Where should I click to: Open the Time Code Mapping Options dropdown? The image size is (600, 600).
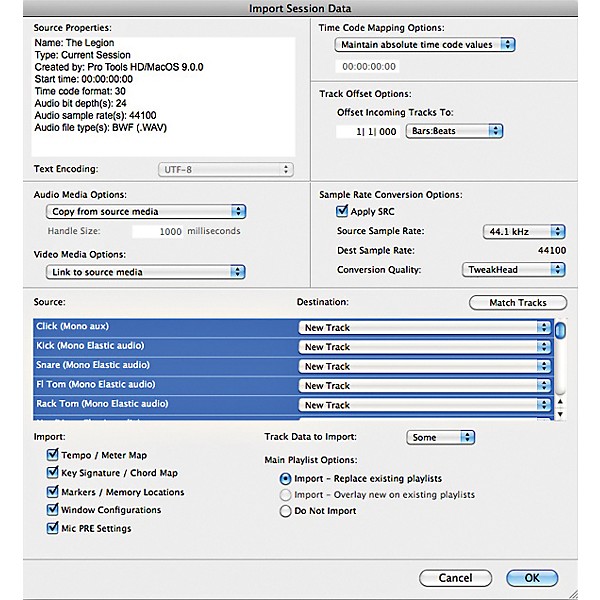coord(427,45)
